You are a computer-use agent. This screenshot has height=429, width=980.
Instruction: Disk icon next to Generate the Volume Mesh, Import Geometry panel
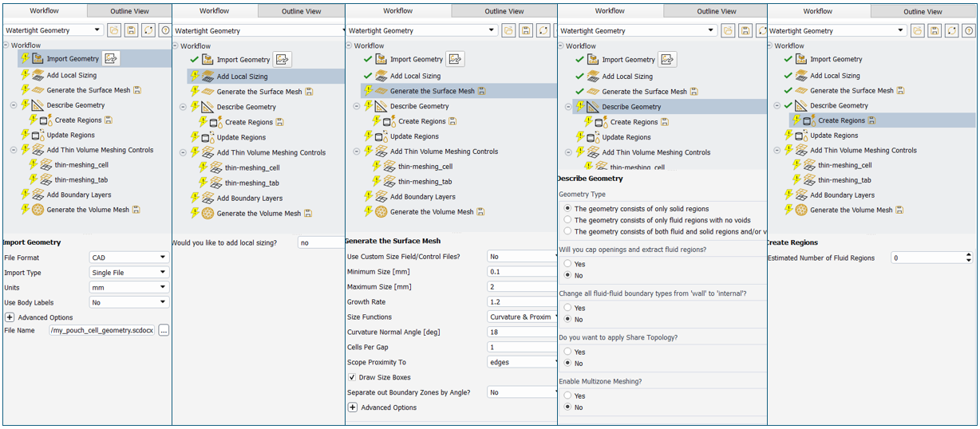136,210
